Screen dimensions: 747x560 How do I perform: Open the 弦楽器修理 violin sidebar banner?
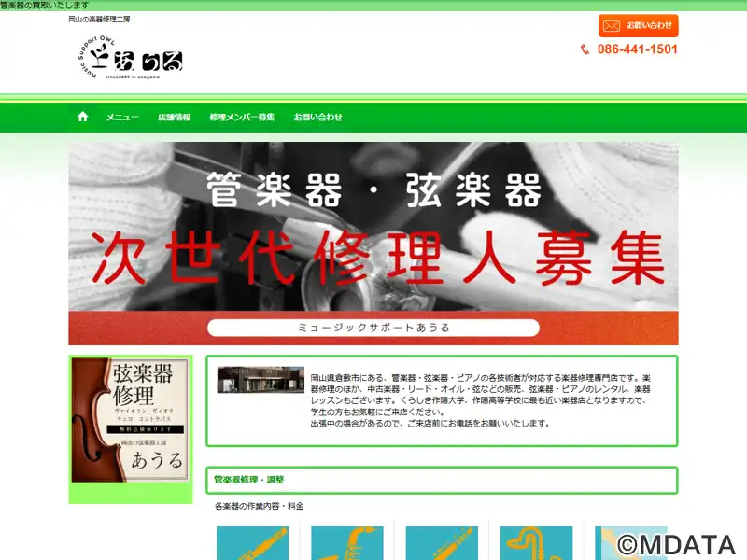(x=131, y=420)
